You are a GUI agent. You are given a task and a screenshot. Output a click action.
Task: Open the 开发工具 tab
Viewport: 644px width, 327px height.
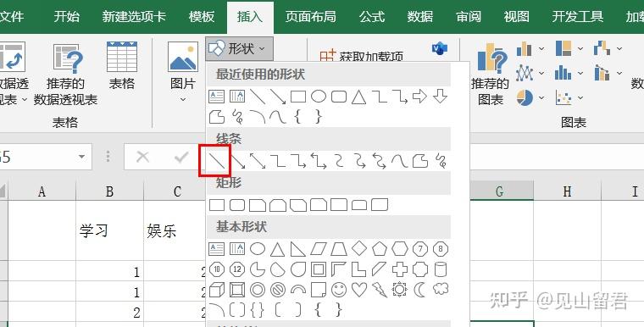577,17
